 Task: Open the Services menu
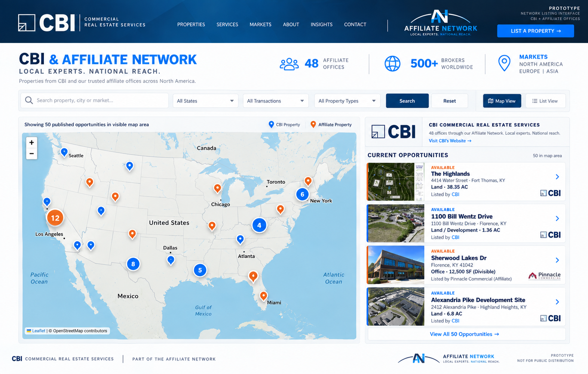227,25
